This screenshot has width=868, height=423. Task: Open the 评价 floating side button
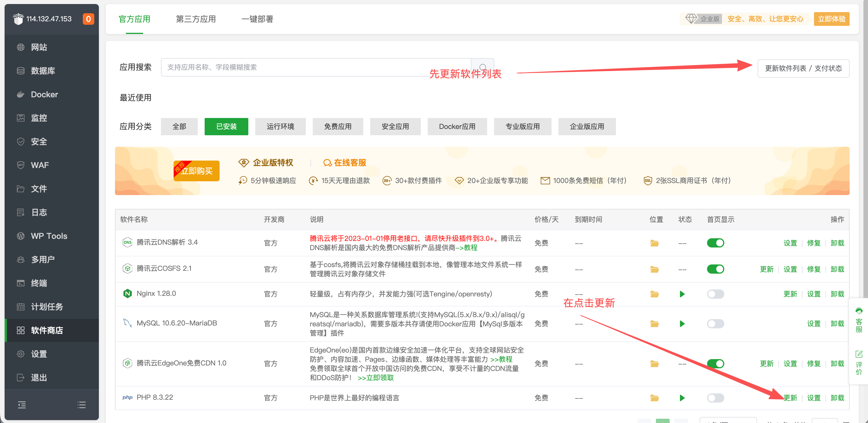(x=859, y=363)
